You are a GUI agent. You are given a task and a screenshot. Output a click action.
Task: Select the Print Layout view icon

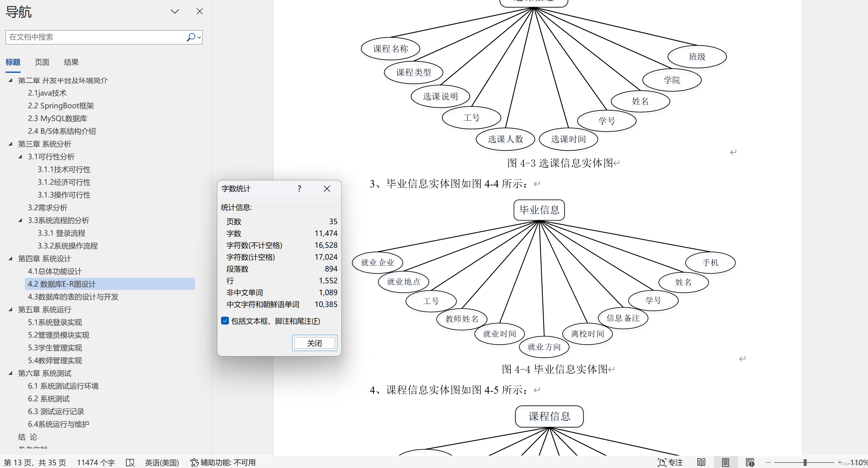tap(726, 462)
